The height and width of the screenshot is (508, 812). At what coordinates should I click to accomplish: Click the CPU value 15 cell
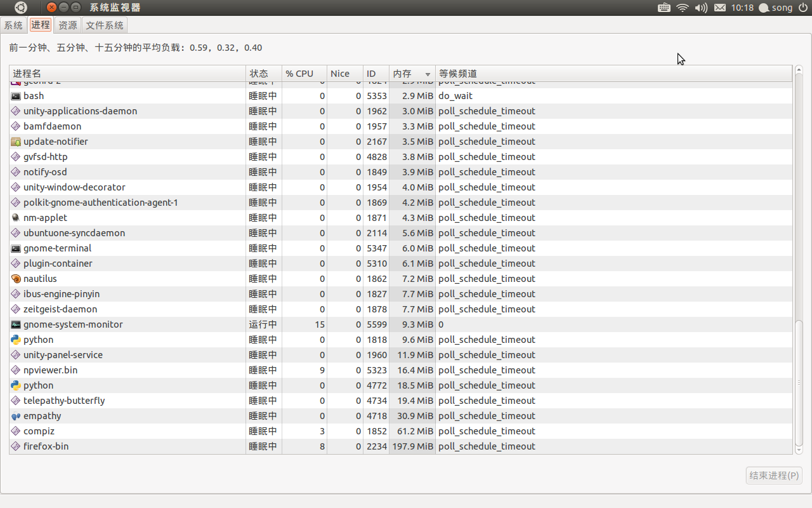320,324
